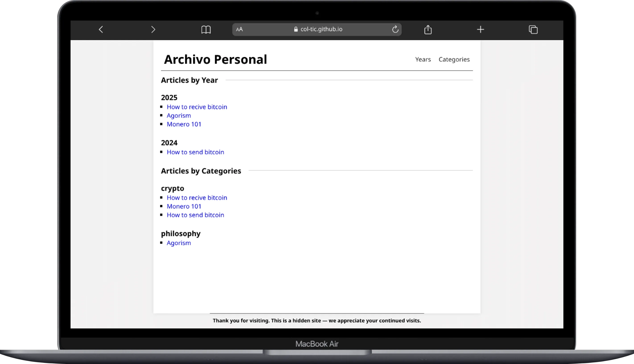Open the Years nav menu item

[x=423, y=59]
